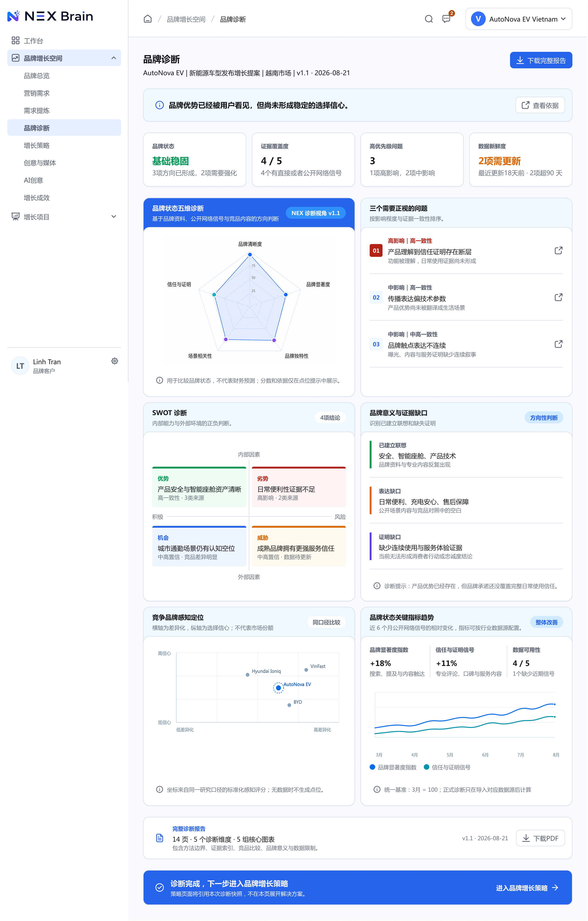Viewport: 588px width, 921px height.
Task: Click 同口径比较 tag
Action: tap(326, 622)
